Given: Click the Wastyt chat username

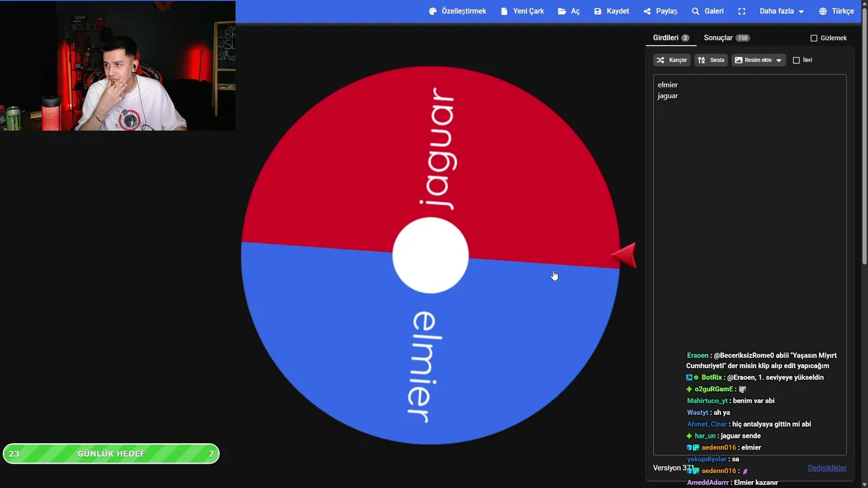Looking at the screenshot, I should 697,412.
